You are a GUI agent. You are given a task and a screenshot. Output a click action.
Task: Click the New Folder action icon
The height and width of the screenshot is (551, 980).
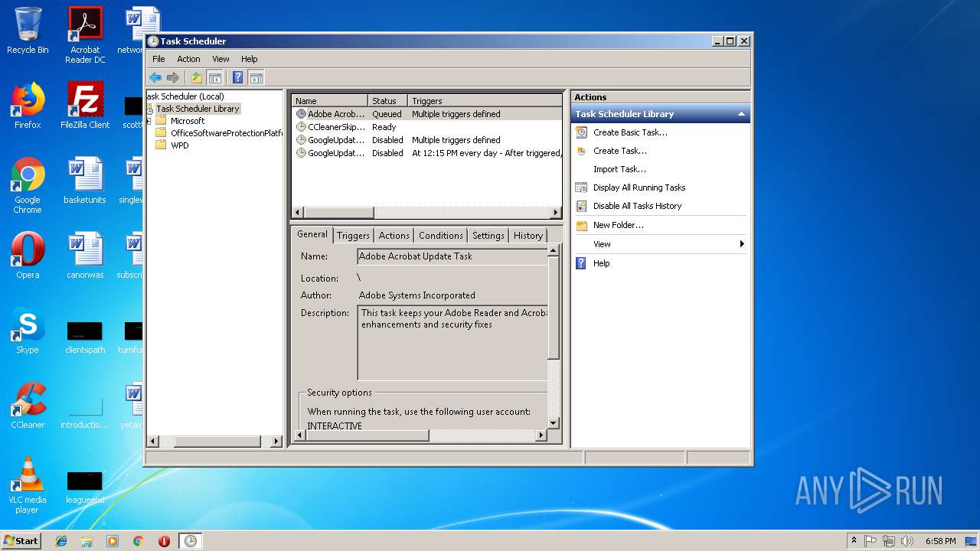pyautogui.click(x=582, y=225)
